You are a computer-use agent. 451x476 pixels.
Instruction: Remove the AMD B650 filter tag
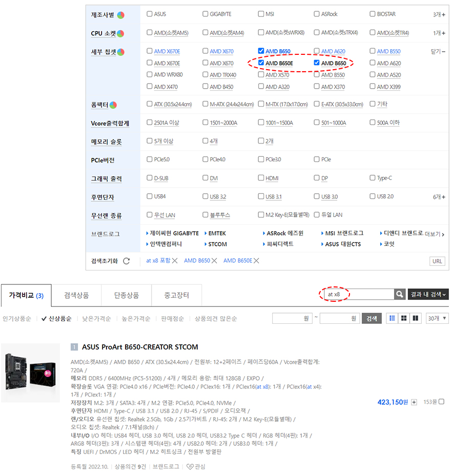click(214, 261)
